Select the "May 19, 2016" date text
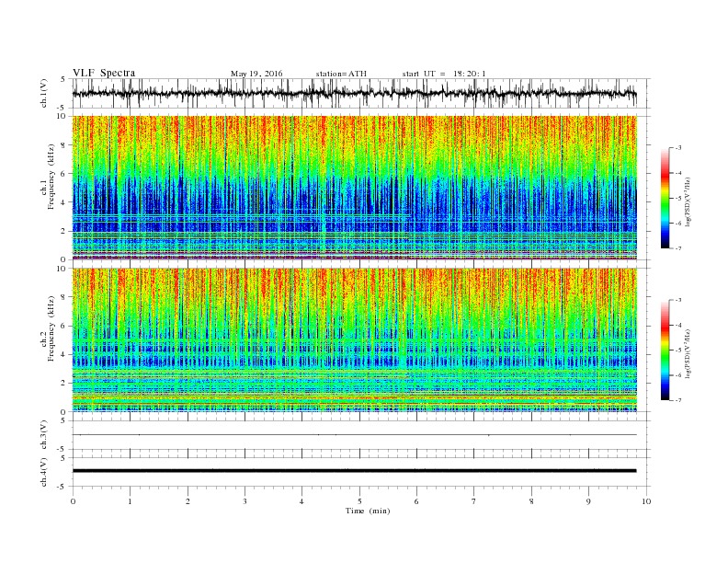This screenshot has height=563, width=728. point(256,74)
